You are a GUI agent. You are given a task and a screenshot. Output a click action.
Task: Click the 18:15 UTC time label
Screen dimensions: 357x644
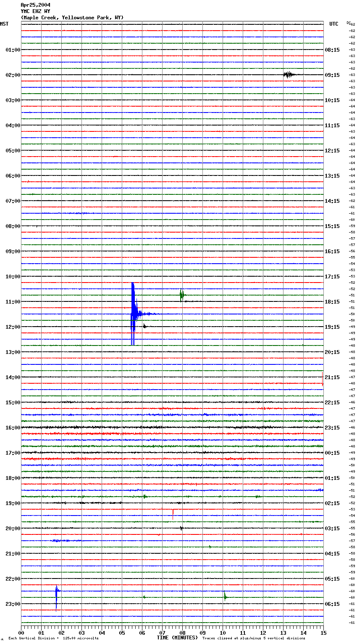tap(332, 302)
